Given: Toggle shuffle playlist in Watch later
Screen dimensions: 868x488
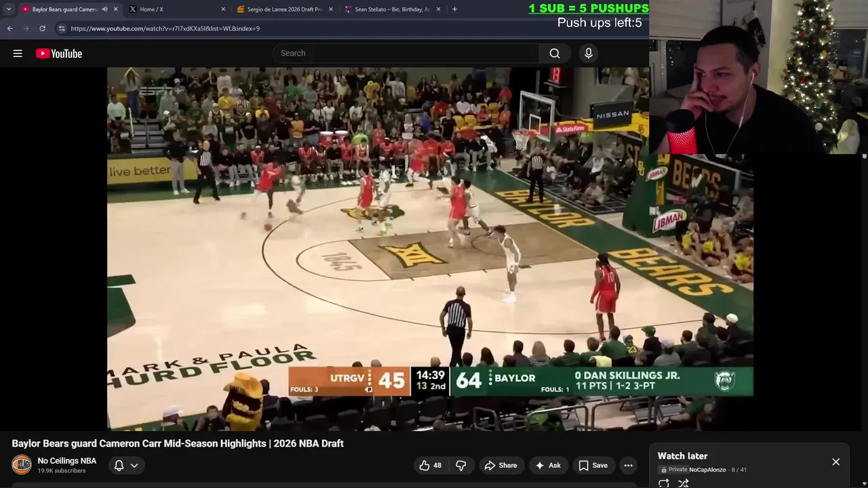Looking at the screenshot, I should pyautogui.click(x=684, y=483).
